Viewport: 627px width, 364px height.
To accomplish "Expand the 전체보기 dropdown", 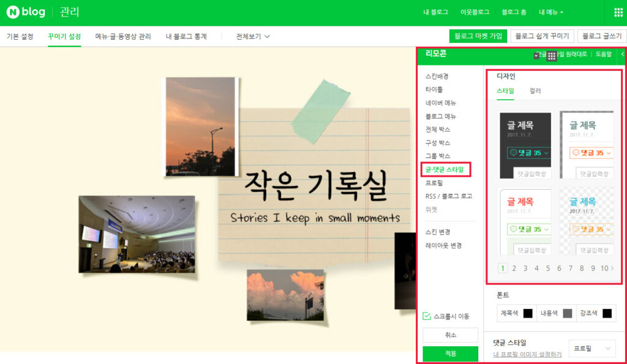I will (253, 37).
